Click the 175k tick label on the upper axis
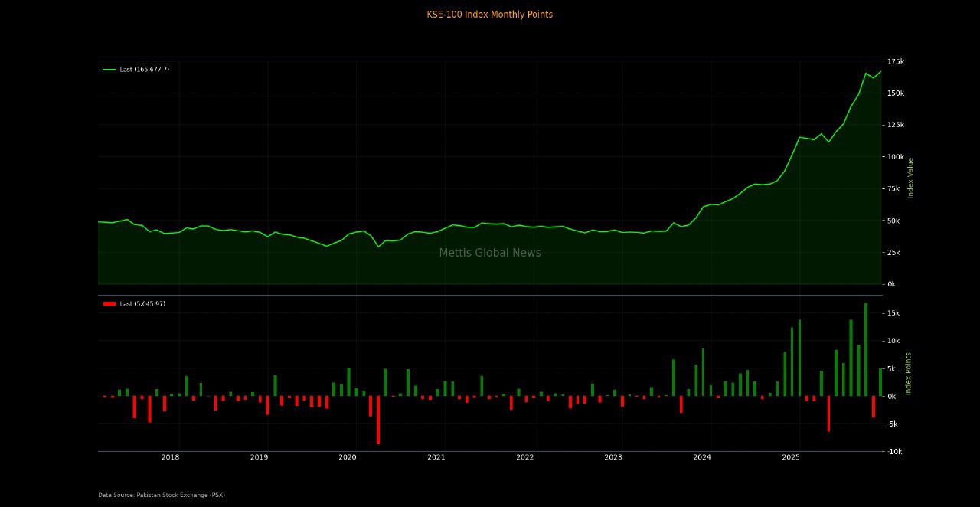 (895, 61)
